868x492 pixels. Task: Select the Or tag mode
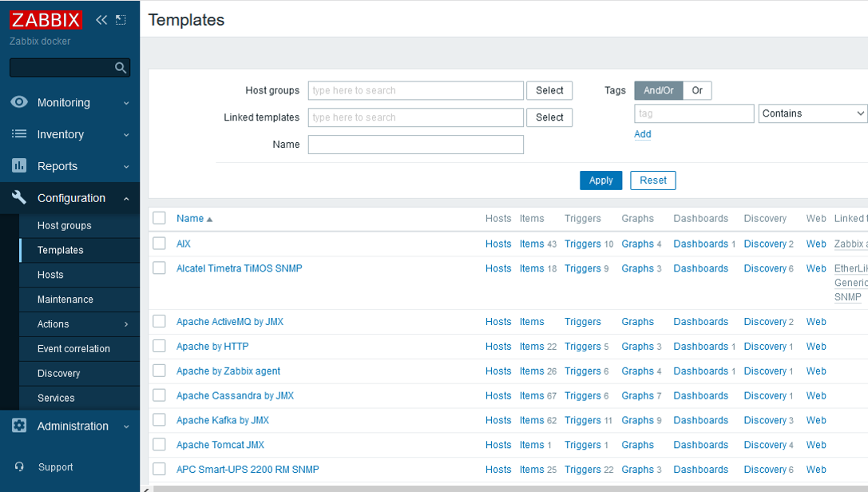[697, 90]
